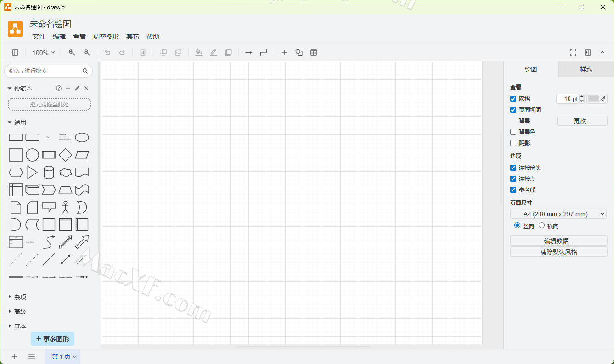Increase grid size with stepper up arrow
The width and height of the screenshot is (614, 364).
click(582, 96)
